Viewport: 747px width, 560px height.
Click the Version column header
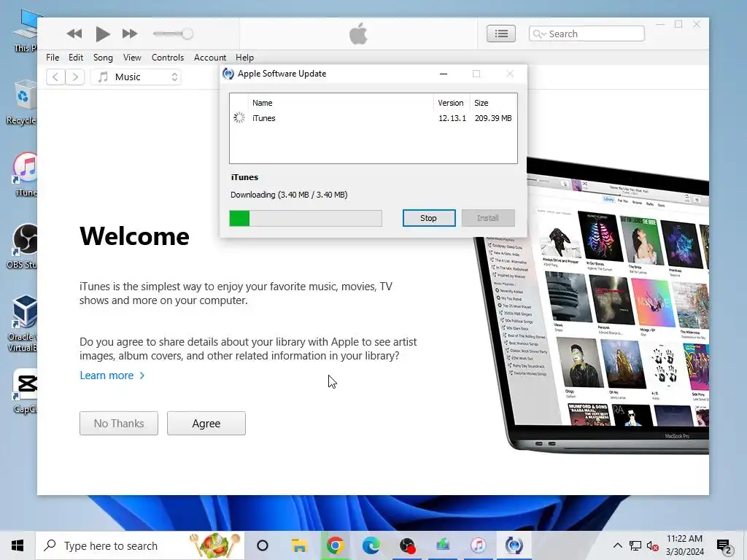(451, 103)
